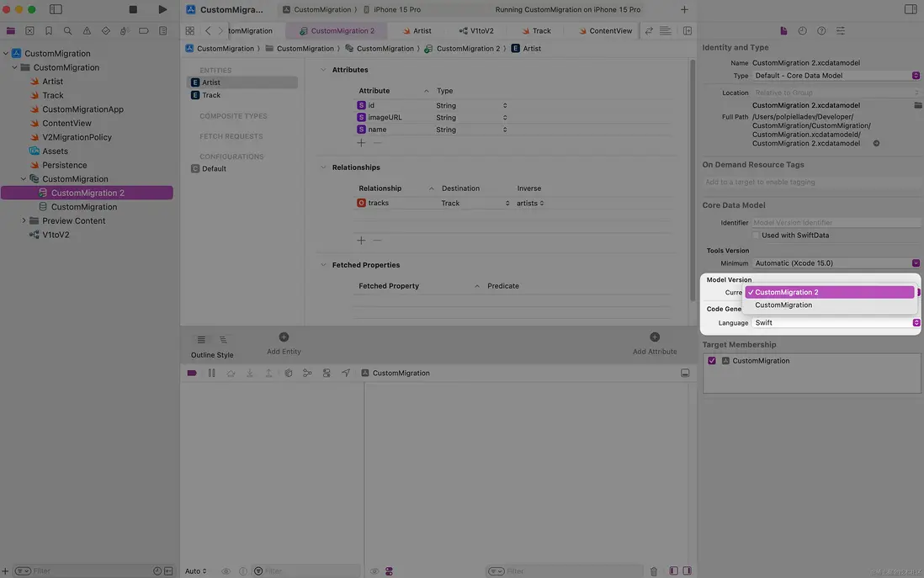Open the Language Swift dropdown

836,323
